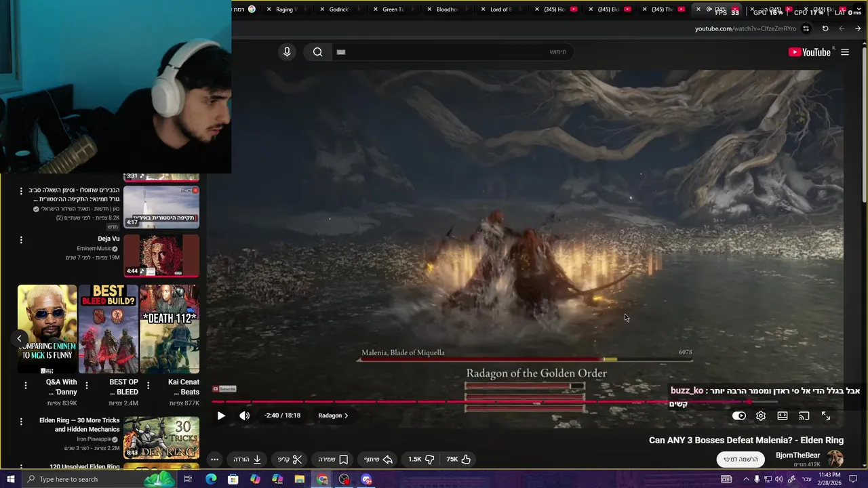Open site settings icon beside URL

[806, 28]
